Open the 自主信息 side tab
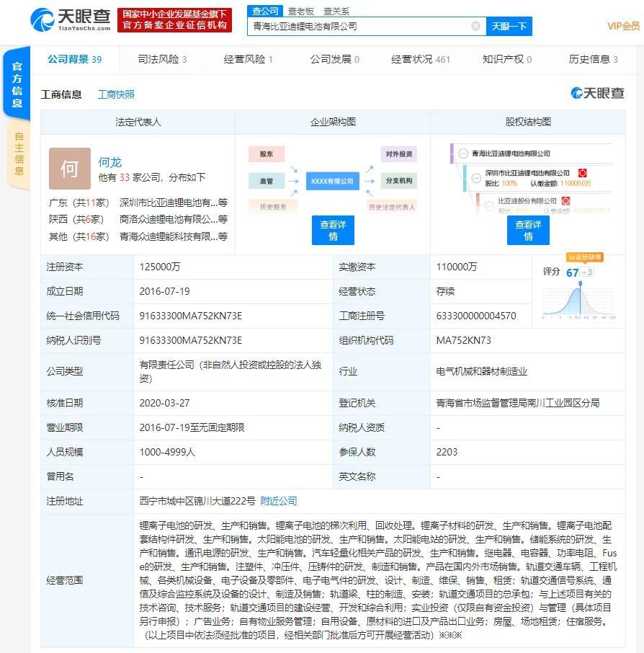This screenshot has height=653, width=644. [19, 154]
